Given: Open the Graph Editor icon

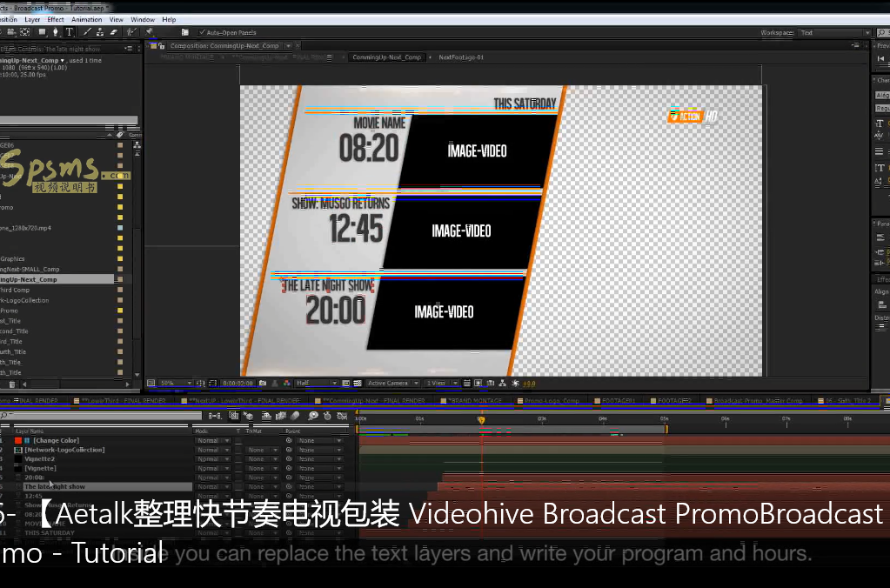Looking at the screenshot, I should [342, 416].
